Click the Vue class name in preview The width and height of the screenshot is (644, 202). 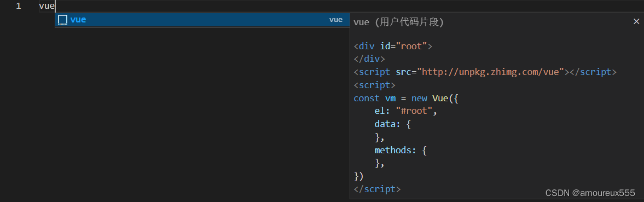click(x=440, y=98)
